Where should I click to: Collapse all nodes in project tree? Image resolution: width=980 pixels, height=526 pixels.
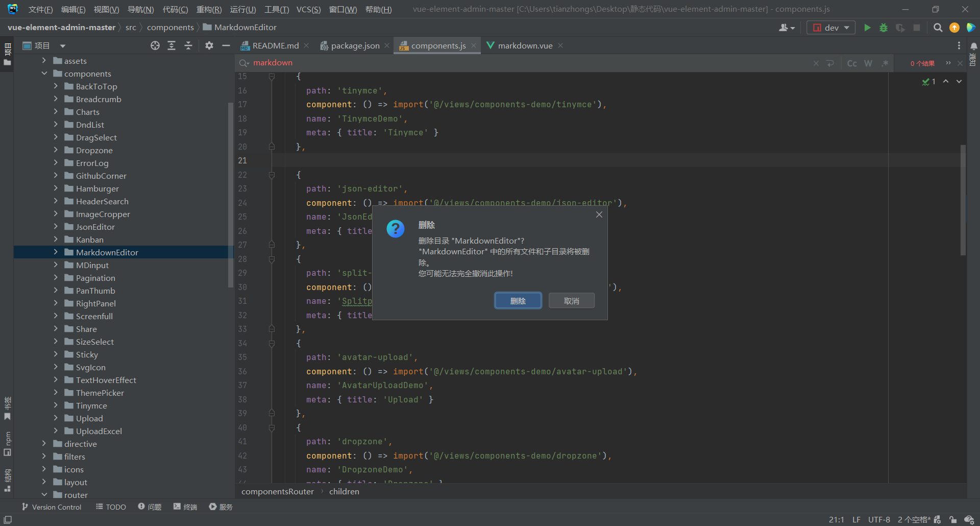coord(188,46)
